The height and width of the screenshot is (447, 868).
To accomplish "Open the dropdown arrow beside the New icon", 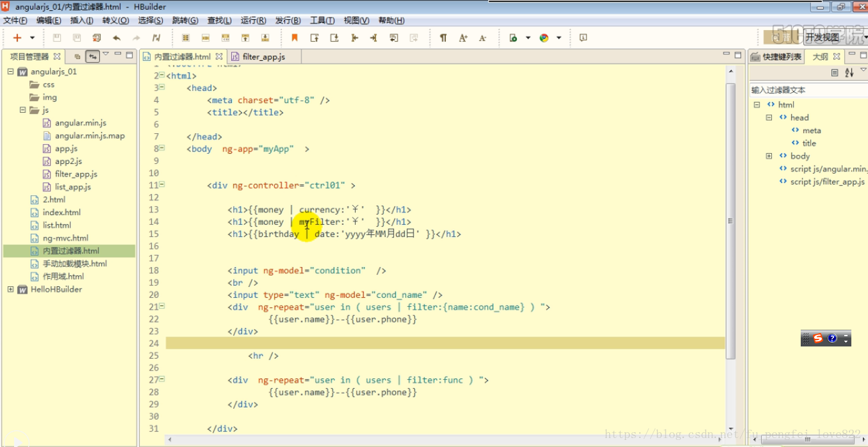I will [32, 38].
